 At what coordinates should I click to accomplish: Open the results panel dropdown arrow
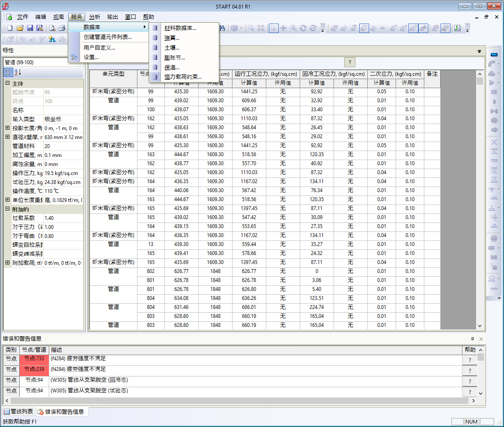coord(479,51)
